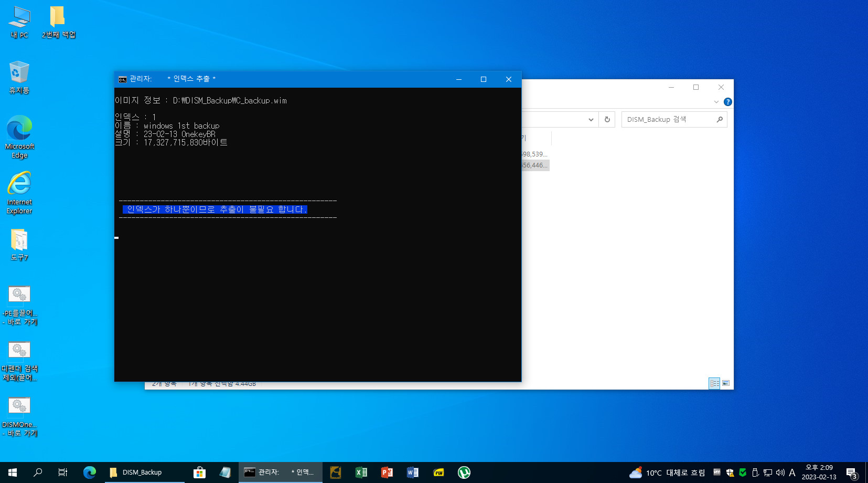Maximize the Explorer window
This screenshot has width=868, height=483.
tap(696, 87)
